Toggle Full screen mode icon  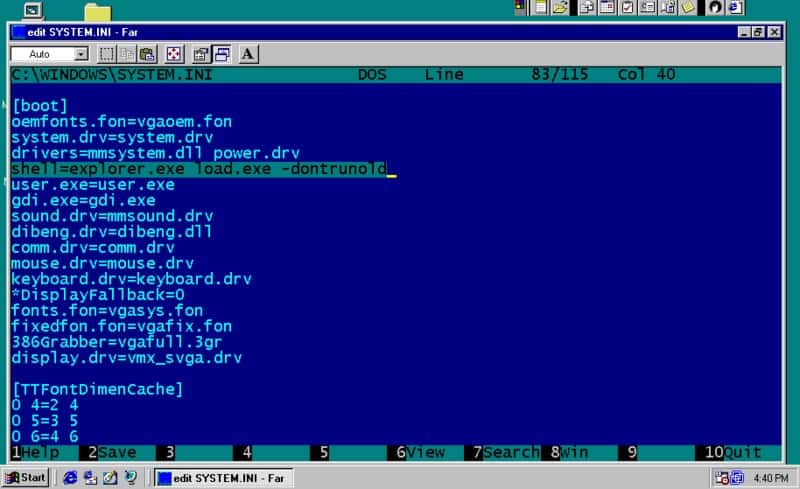tap(173, 54)
